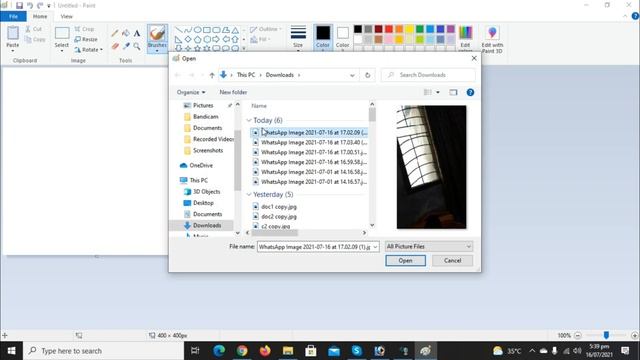Open the change view options dropdown arrow
Screen dimensions: 640x360
(x=438, y=92)
